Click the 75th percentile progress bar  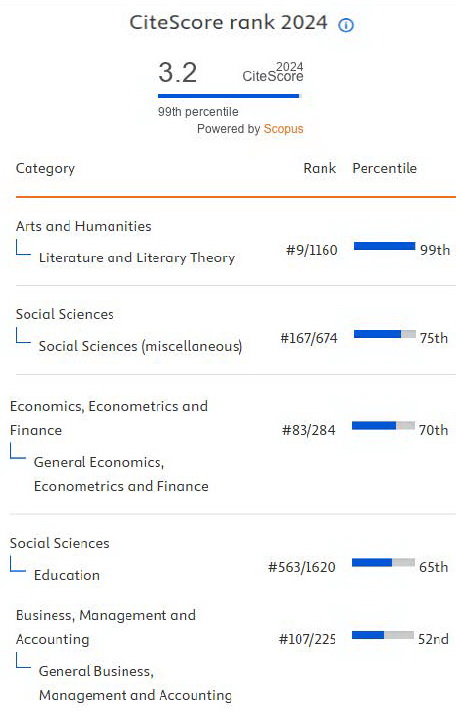tap(385, 334)
